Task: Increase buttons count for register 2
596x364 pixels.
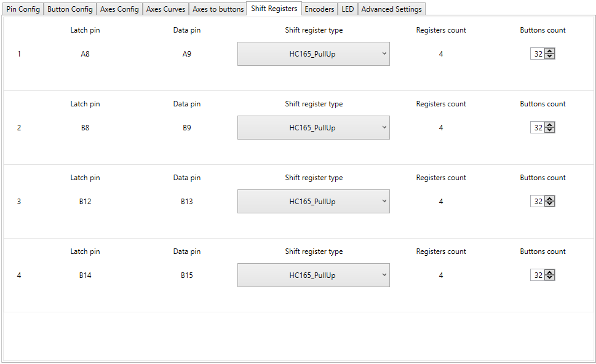Action: (550, 125)
